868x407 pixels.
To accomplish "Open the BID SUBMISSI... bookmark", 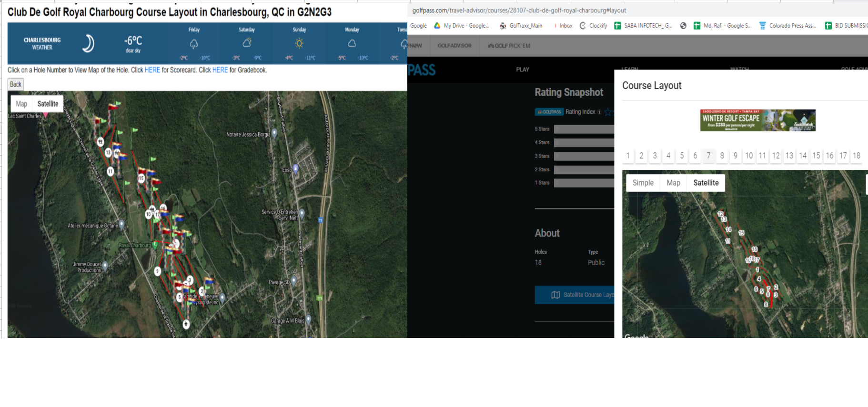I will tap(846, 26).
